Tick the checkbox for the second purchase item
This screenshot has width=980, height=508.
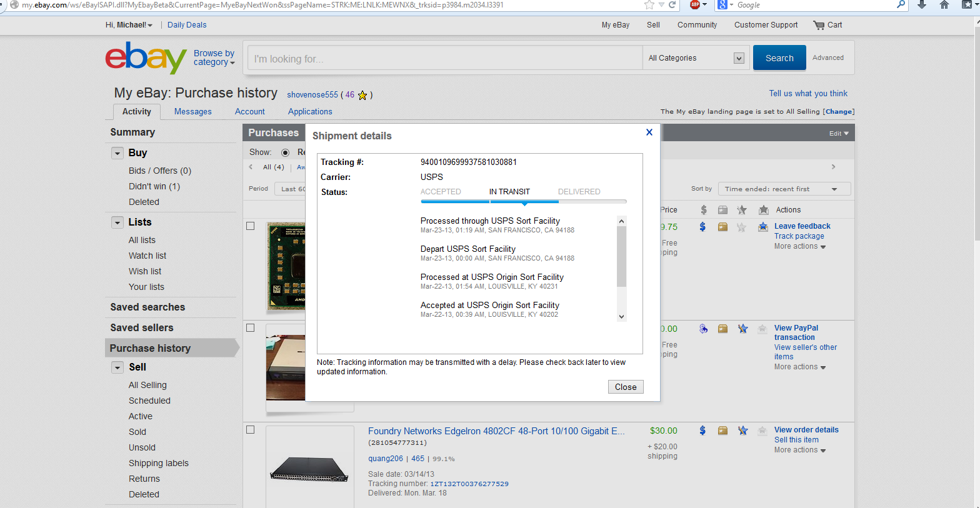251,328
